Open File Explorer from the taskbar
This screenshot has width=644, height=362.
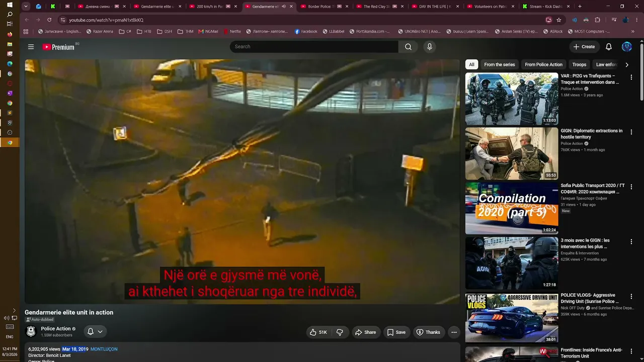[10, 44]
